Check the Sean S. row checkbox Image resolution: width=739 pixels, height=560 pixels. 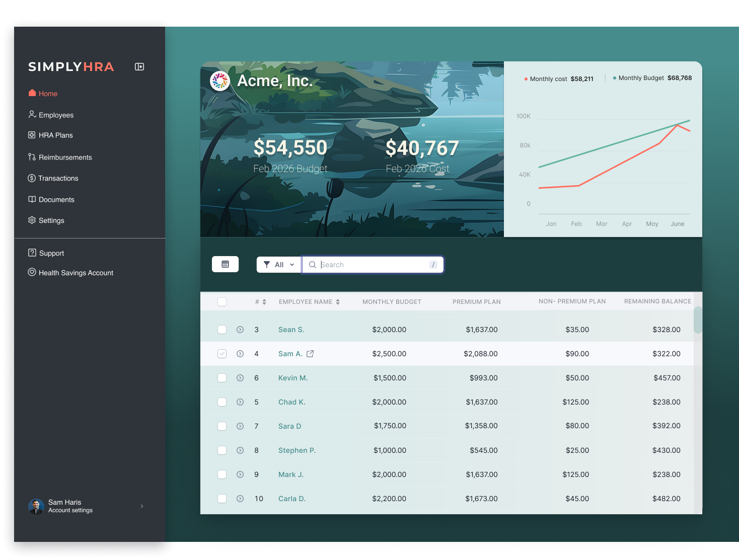[x=222, y=330]
